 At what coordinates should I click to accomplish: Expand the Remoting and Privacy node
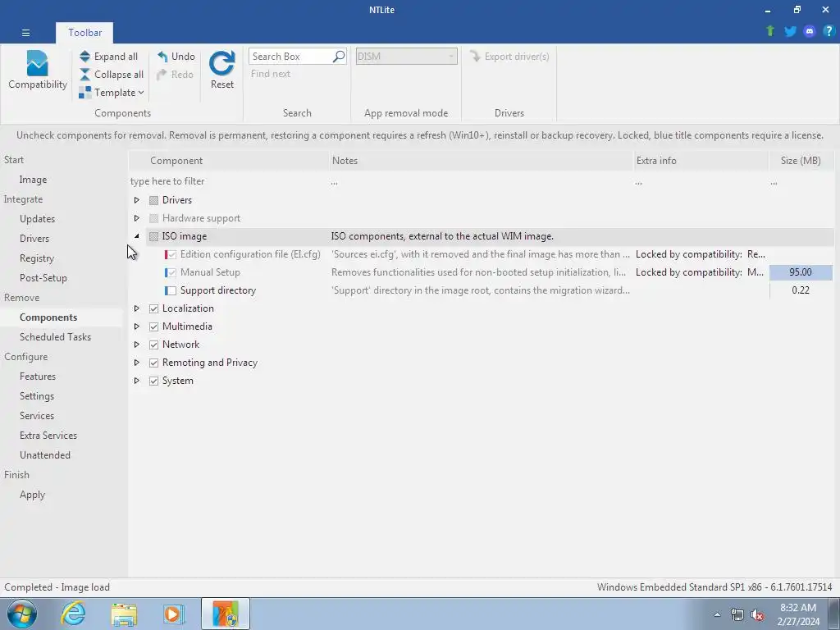(x=137, y=363)
